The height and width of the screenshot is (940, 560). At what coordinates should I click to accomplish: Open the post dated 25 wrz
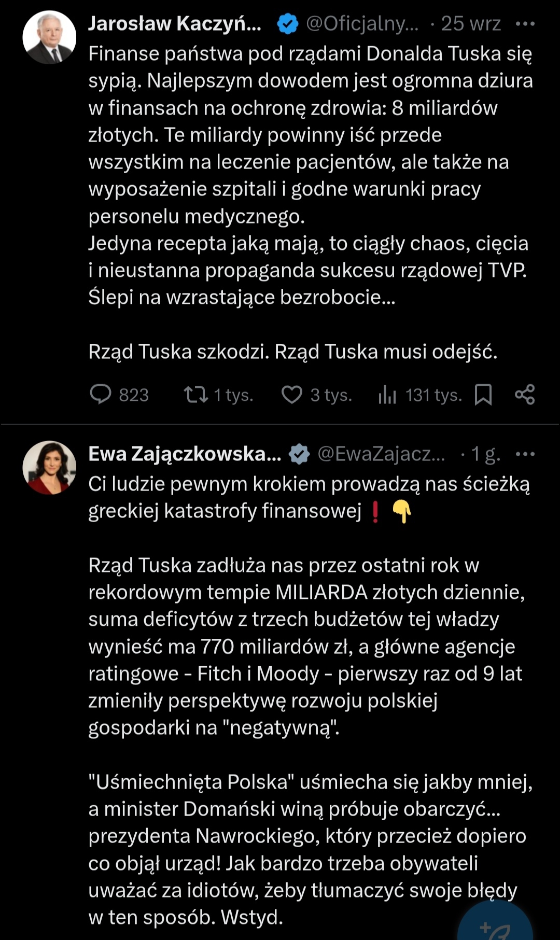[471, 24]
